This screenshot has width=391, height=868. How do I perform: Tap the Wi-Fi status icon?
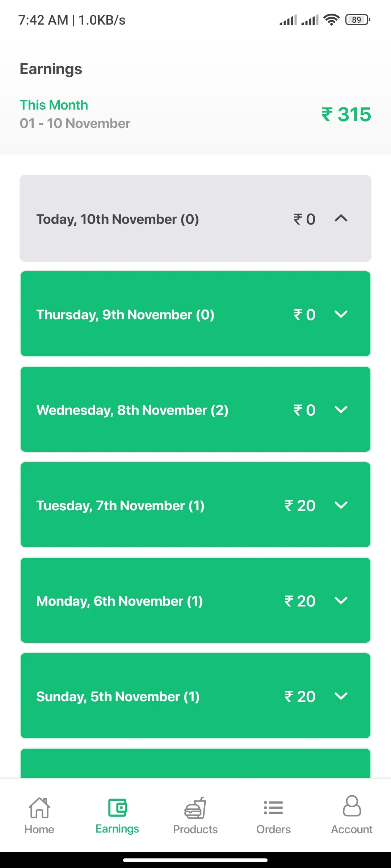pos(332,20)
